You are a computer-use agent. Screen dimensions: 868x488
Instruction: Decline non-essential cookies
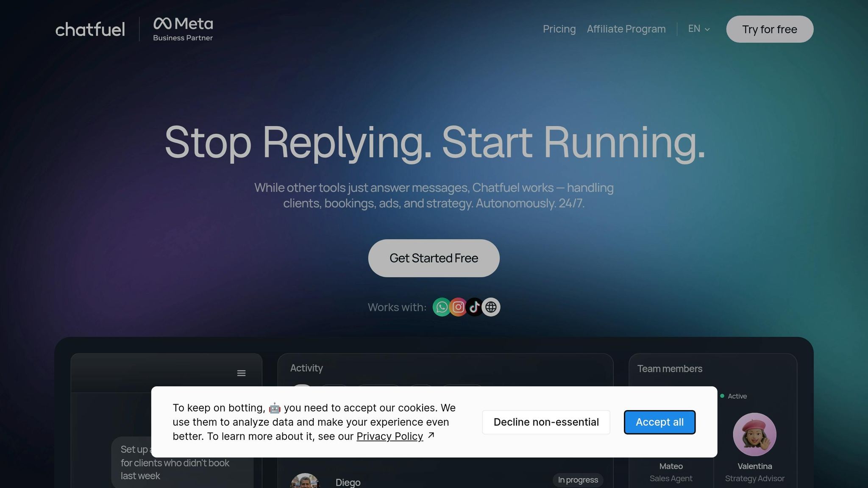546,422
